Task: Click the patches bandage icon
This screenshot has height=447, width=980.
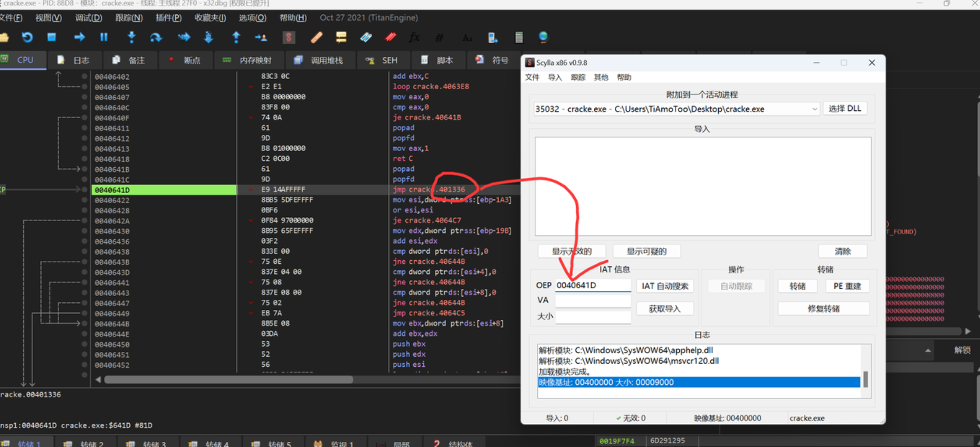Action: click(x=317, y=37)
